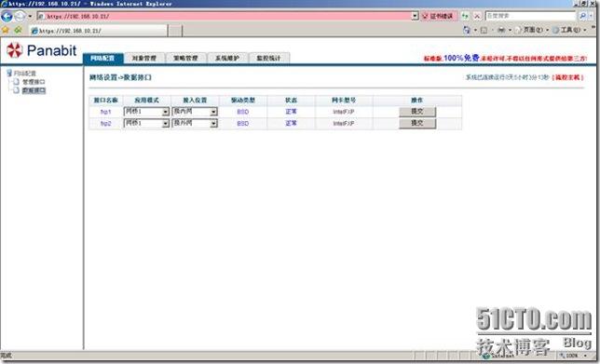The image size is (600, 364).
Task: Open the 工具 (Tools) menu
Action: (570, 30)
